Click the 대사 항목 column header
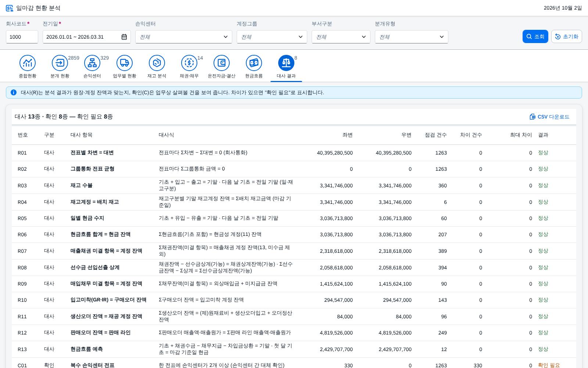The image size is (588, 368). click(81, 135)
